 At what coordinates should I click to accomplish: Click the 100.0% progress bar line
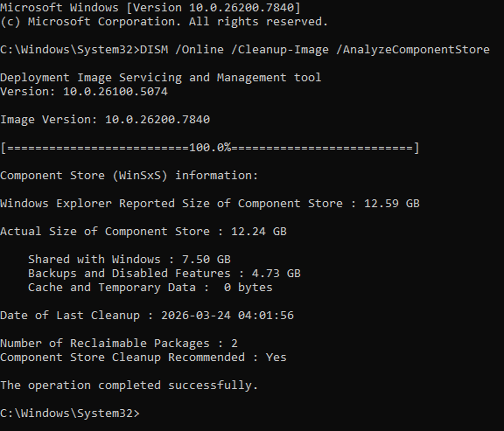pyautogui.click(x=210, y=148)
